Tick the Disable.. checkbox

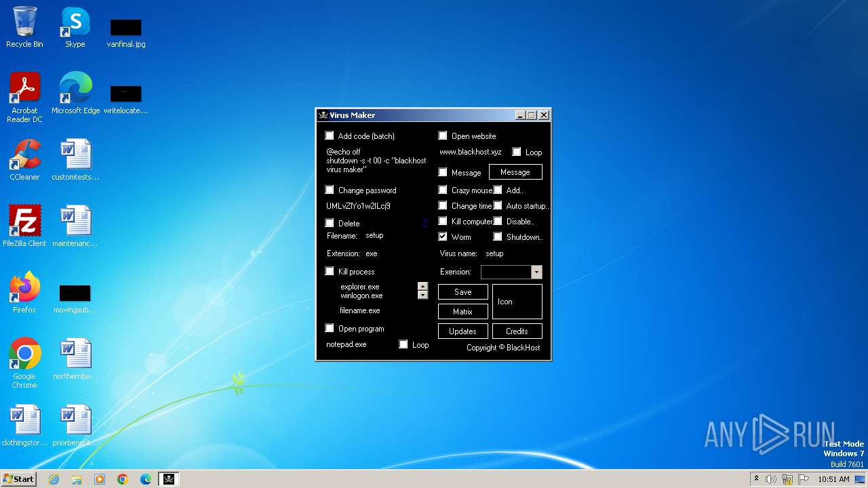pos(498,221)
